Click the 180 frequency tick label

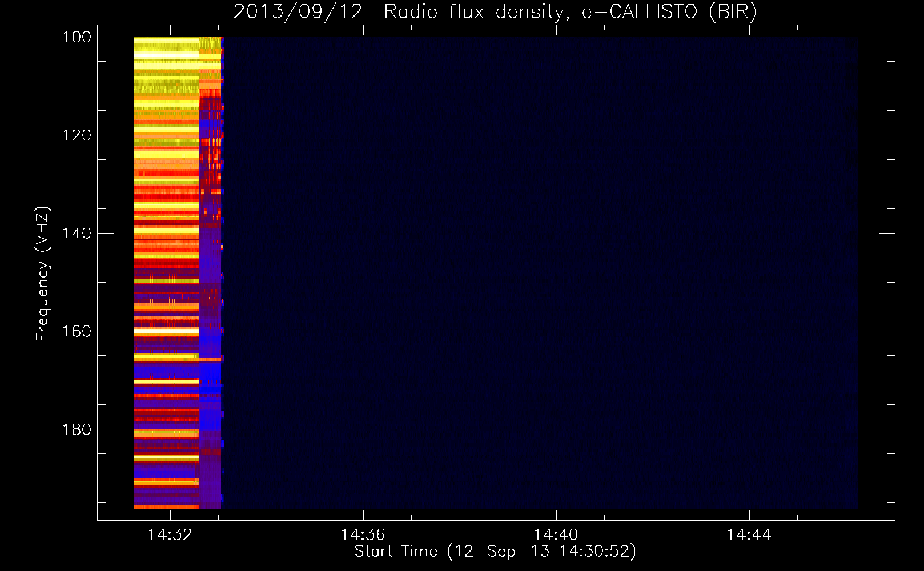pyautogui.click(x=77, y=429)
